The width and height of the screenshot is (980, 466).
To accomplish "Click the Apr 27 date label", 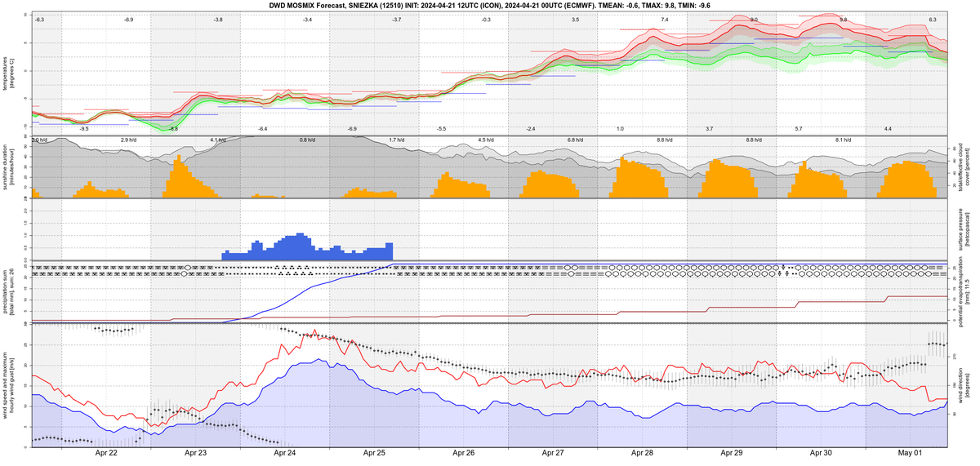I will tap(553, 453).
